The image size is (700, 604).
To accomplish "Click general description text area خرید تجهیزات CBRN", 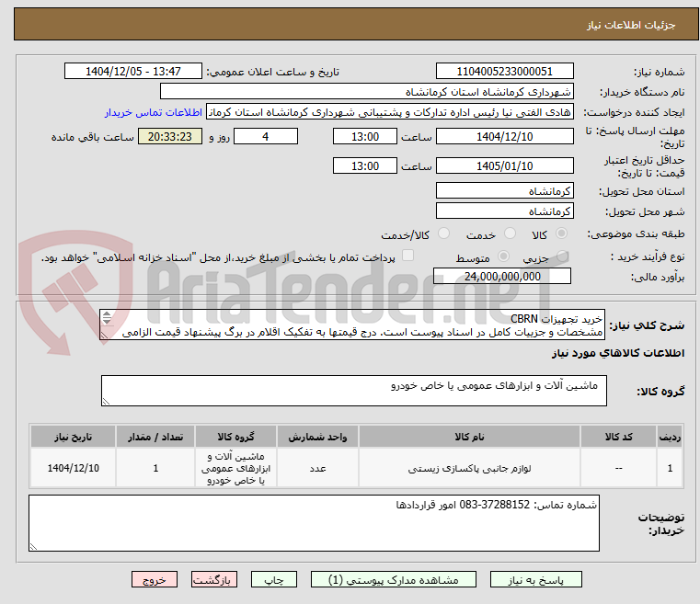I will point(352,325).
